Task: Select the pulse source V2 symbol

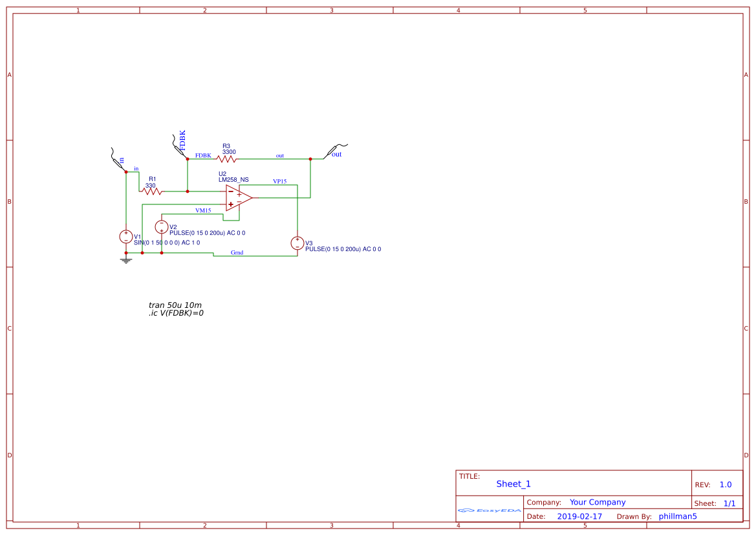Action: tap(162, 226)
